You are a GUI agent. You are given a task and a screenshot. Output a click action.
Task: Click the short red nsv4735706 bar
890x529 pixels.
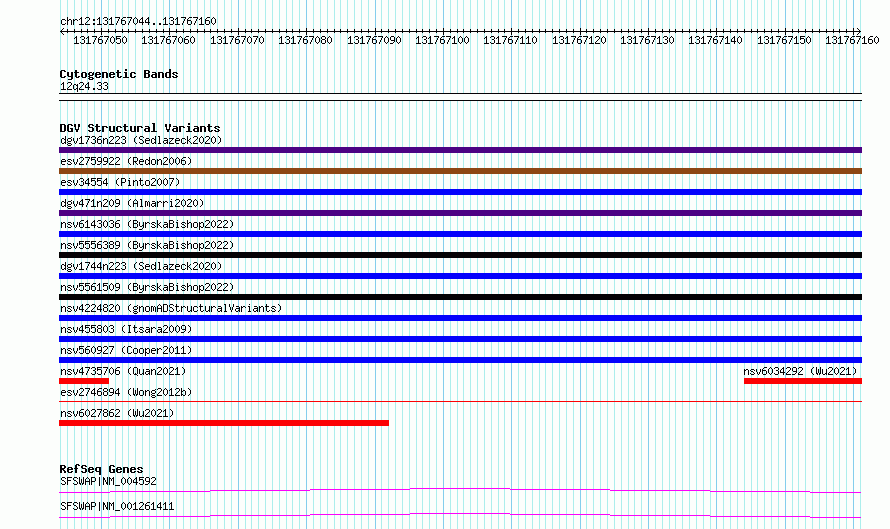click(84, 381)
